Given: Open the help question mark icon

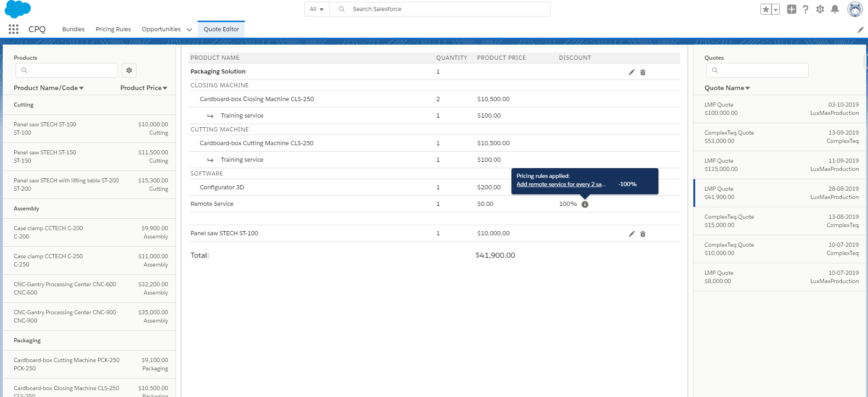Looking at the screenshot, I should (x=806, y=9).
